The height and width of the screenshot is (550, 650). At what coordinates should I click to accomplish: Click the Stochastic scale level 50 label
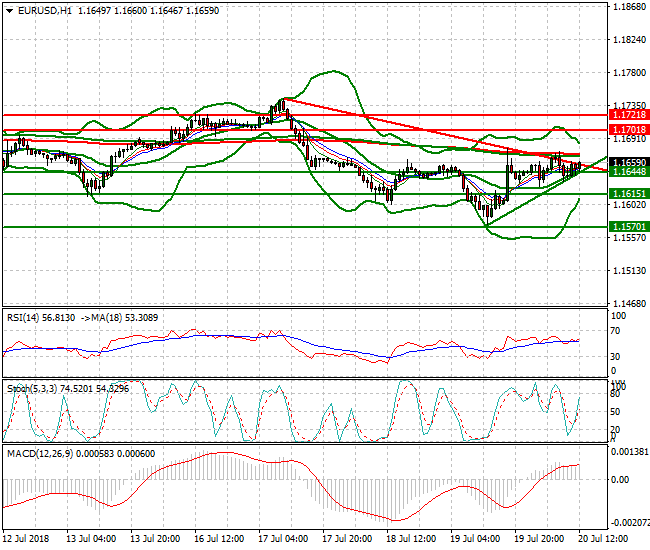(616, 412)
